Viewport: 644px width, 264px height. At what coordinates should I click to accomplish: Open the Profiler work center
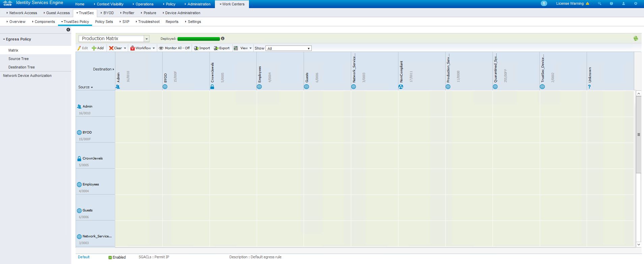pyautogui.click(x=127, y=13)
